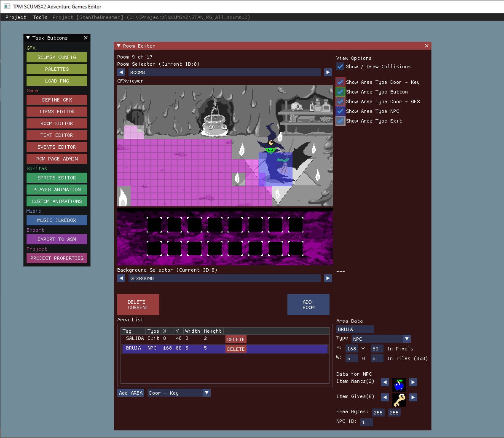This screenshot has height=438, width=504.
Task: Next Item Gives arrow
Action: [x=413, y=398]
